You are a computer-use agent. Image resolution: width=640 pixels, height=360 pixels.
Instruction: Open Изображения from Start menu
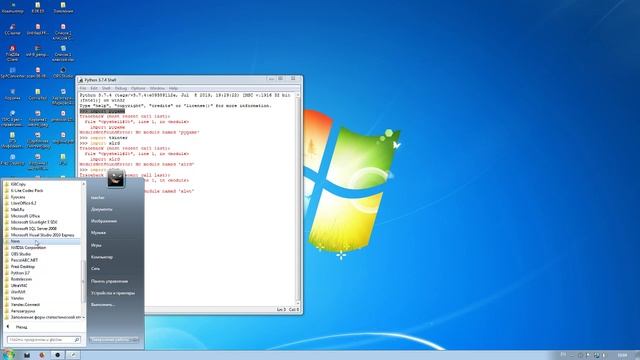(104, 221)
